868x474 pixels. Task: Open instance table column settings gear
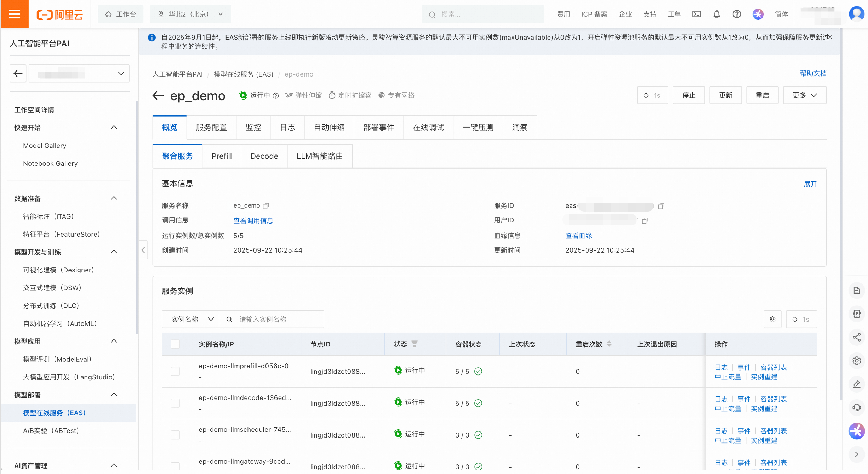pos(772,319)
